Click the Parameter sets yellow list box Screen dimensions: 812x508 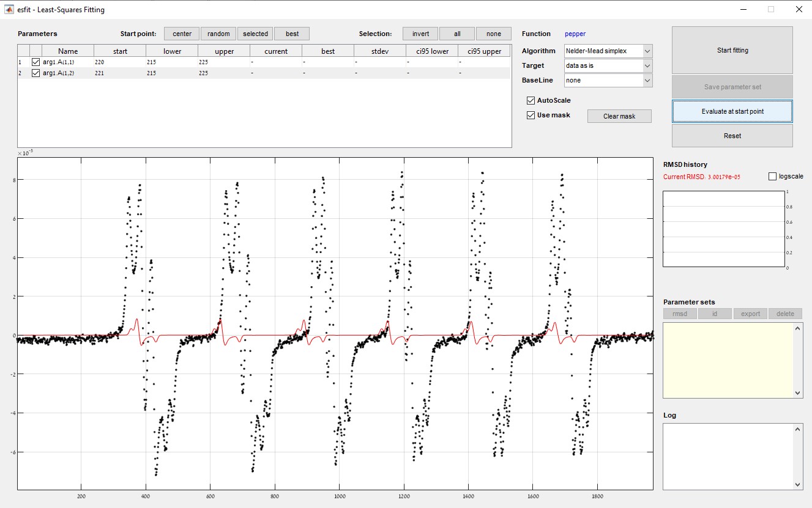point(728,360)
